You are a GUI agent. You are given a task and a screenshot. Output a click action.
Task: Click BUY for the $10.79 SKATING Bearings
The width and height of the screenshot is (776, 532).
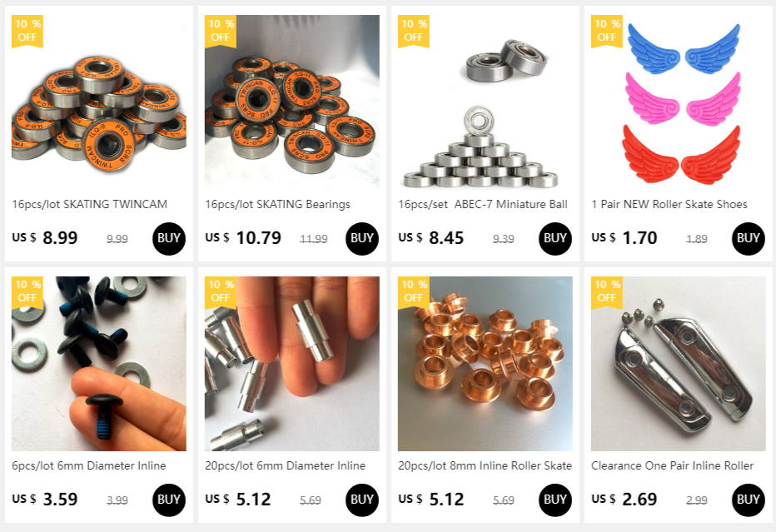point(361,239)
